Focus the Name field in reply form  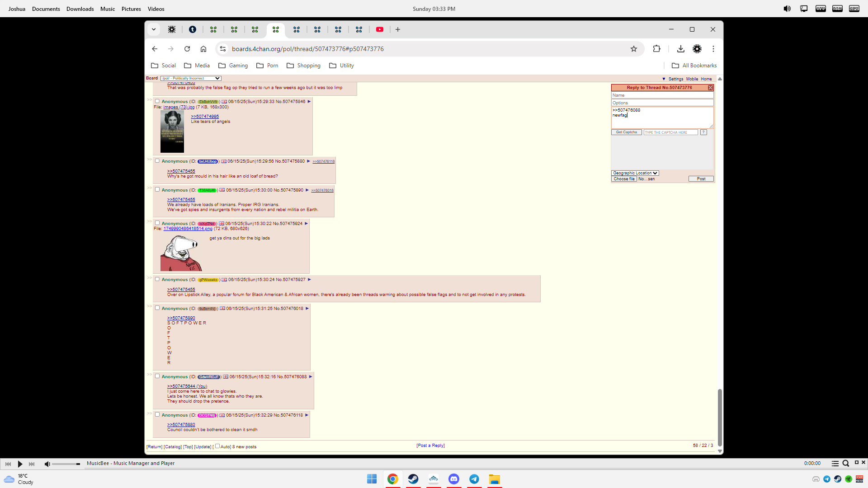[x=662, y=95]
